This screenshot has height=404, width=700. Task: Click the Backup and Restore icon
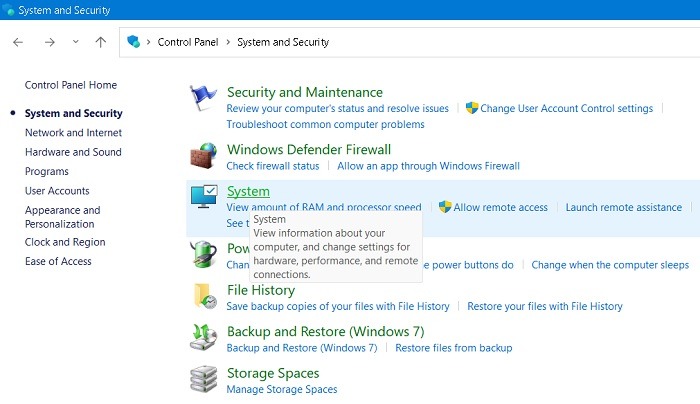point(204,338)
